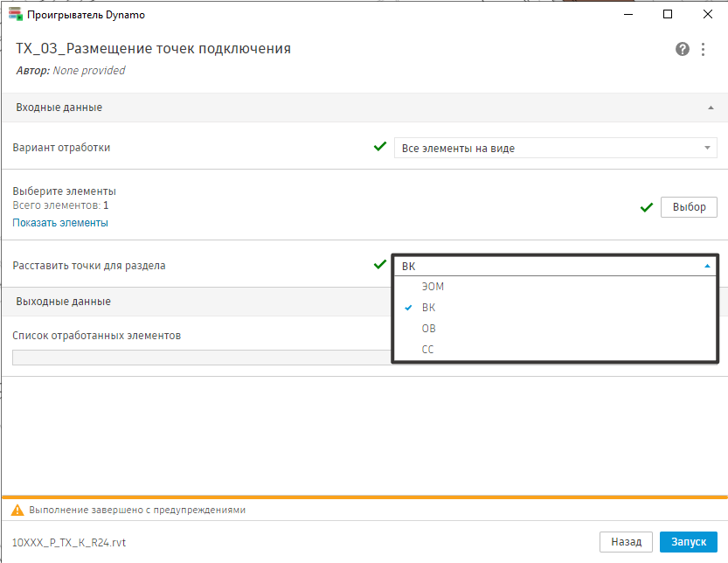Image resolution: width=728 pixels, height=563 pixels.
Task: Select ЭОМ from the dropdown list
Action: tap(433, 287)
